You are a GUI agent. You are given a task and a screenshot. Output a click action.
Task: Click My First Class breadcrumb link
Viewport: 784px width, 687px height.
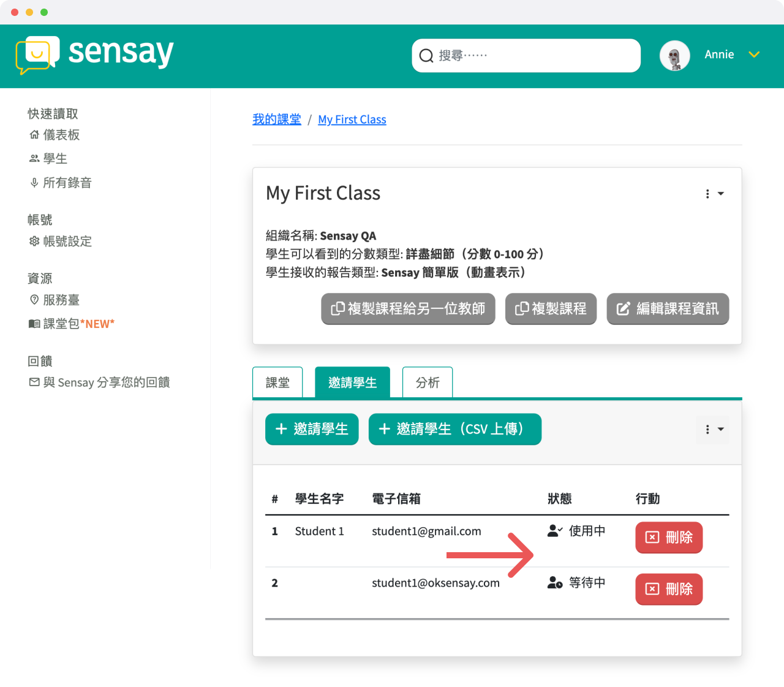pos(352,120)
